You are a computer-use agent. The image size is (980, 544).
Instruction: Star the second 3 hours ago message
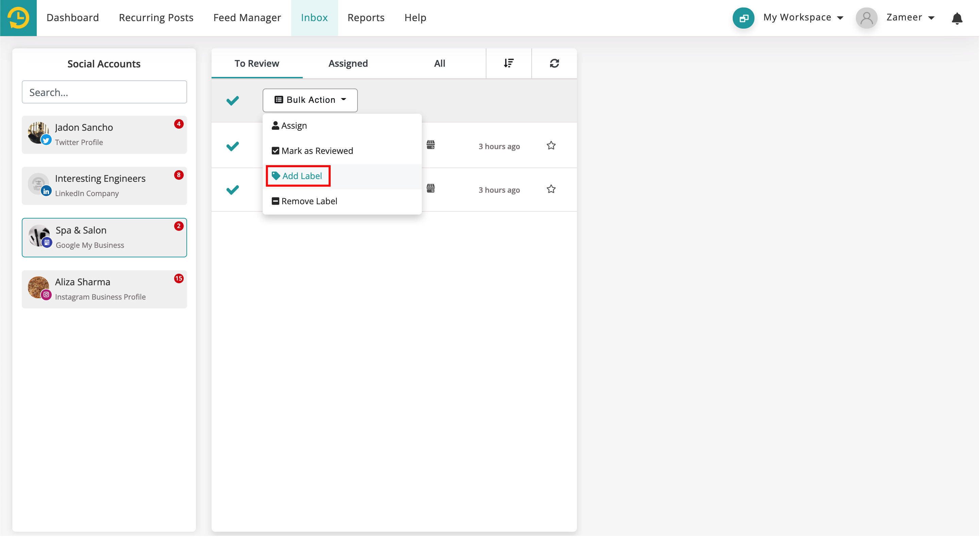pyautogui.click(x=551, y=189)
